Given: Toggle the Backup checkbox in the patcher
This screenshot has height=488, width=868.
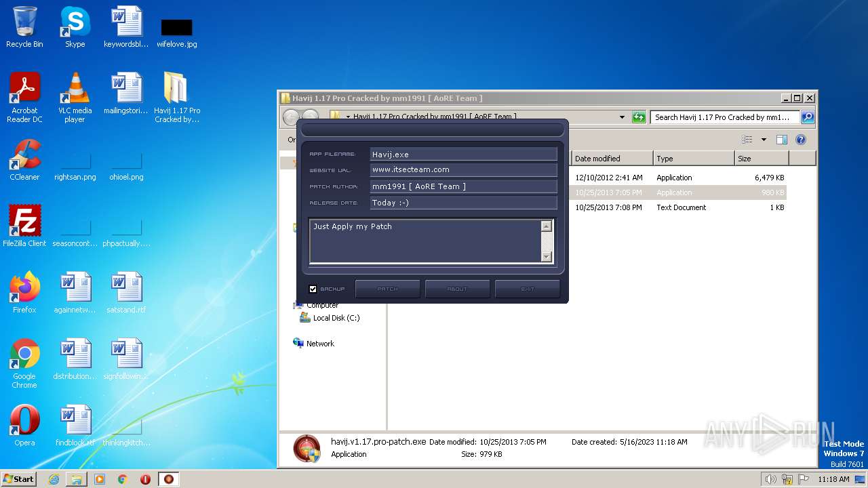Looking at the screenshot, I should (x=313, y=289).
